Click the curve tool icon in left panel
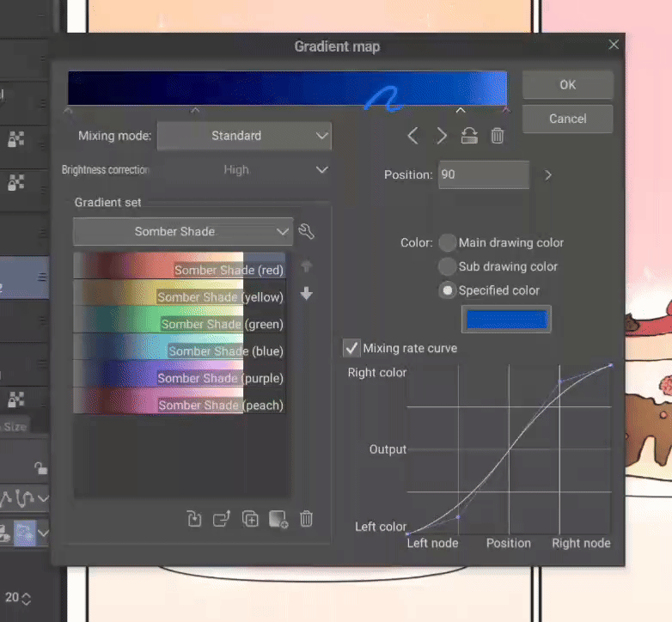This screenshot has width=672, height=622. coord(24,498)
